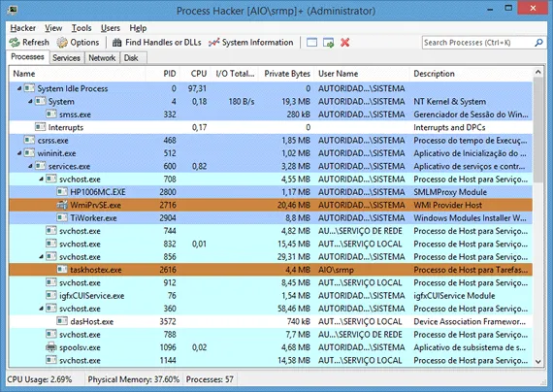The height and width of the screenshot is (392, 553).
Task: Click the NT Kernel & System description
Action: pyautogui.click(x=449, y=101)
